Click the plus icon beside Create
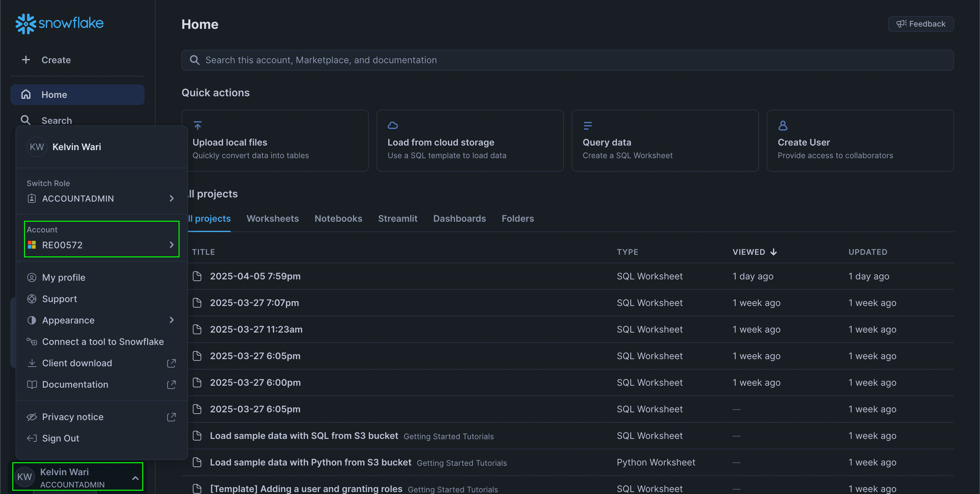The height and width of the screenshot is (494, 980). coord(26,60)
